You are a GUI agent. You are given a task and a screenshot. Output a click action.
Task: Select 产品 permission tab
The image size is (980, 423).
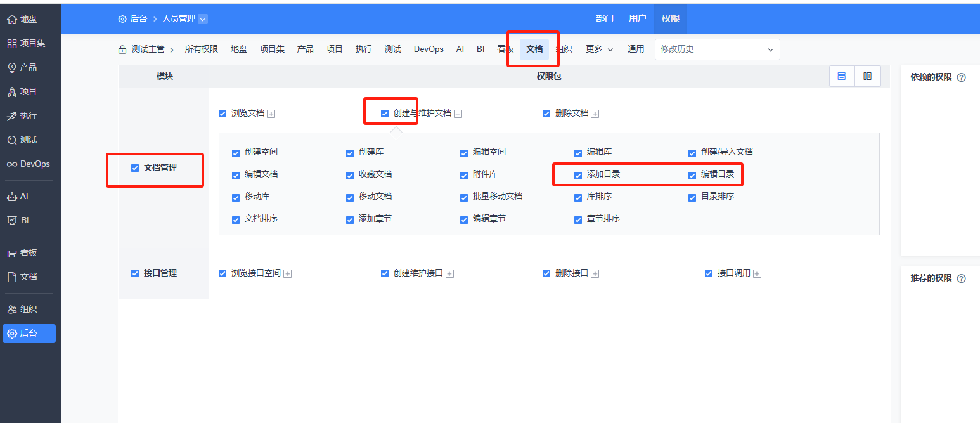pyautogui.click(x=306, y=49)
